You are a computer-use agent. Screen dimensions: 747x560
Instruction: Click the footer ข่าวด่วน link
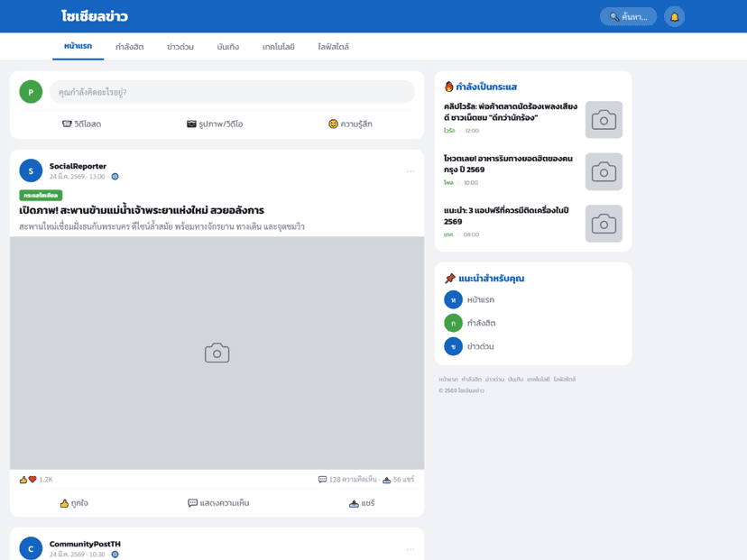[494, 380]
